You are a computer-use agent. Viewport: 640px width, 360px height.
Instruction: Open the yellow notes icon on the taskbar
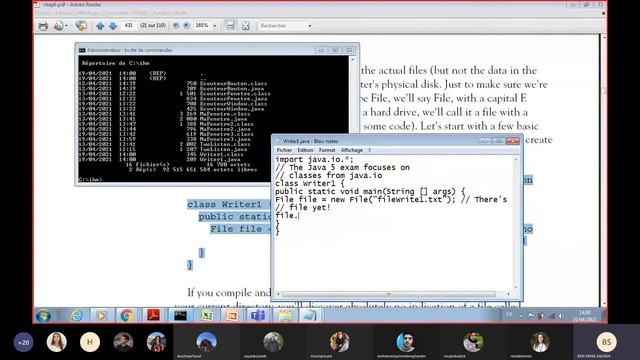tap(285, 316)
